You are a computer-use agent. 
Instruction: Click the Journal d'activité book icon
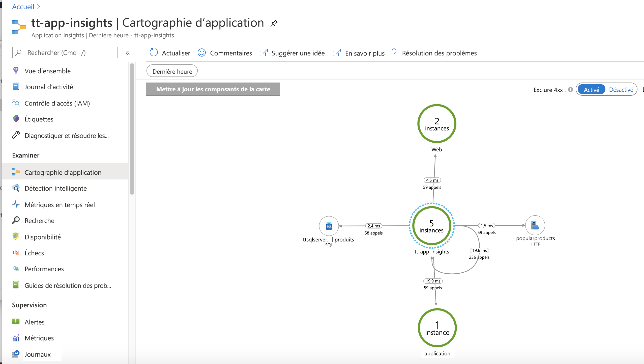tap(16, 86)
